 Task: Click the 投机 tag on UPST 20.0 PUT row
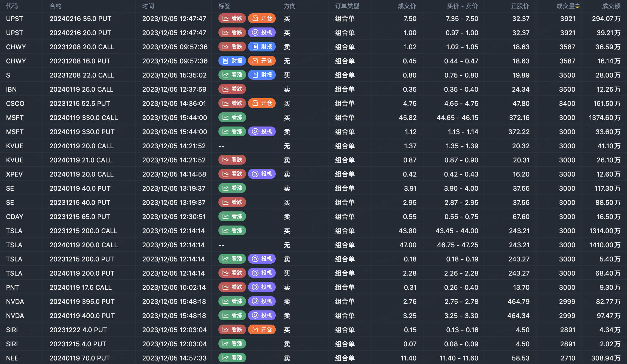(262, 32)
